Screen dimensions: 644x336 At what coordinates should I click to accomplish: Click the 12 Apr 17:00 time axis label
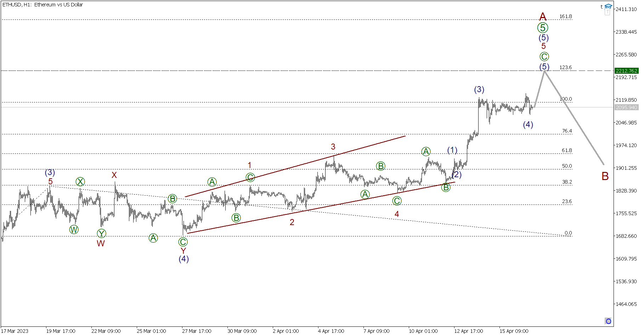pyautogui.click(x=468, y=331)
